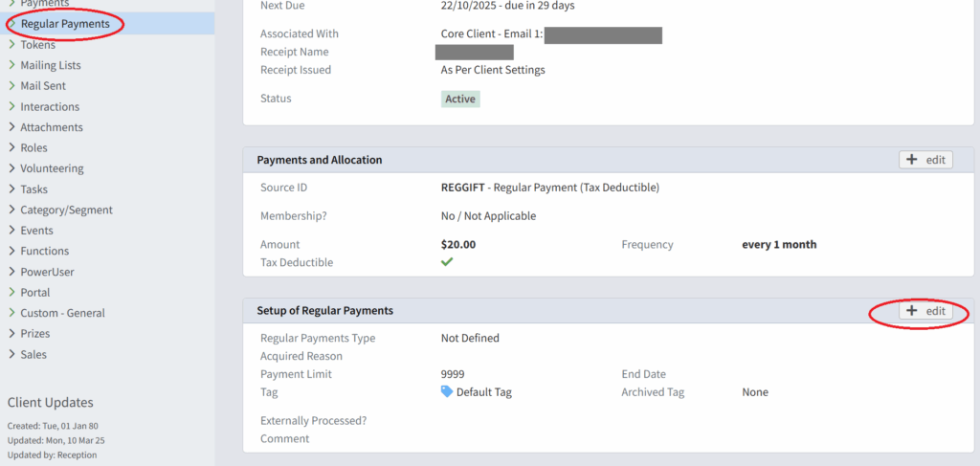Viewport: 980px width, 466px height.
Task: Expand the Mail Sent sidebar arrow
Action: pyautogui.click(x=11, y=86)
